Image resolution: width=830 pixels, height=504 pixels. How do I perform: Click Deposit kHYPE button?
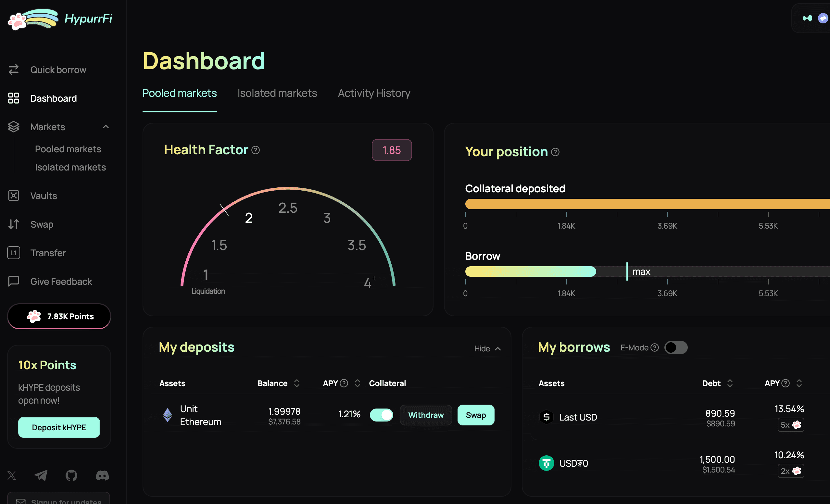pyautogui.click(x=59, y=428)
